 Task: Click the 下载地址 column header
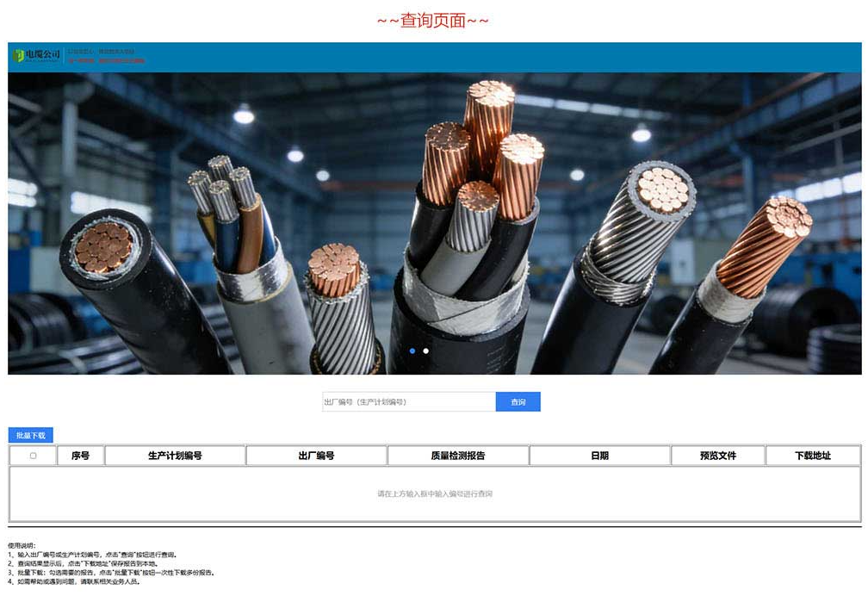tap(812, 456)
